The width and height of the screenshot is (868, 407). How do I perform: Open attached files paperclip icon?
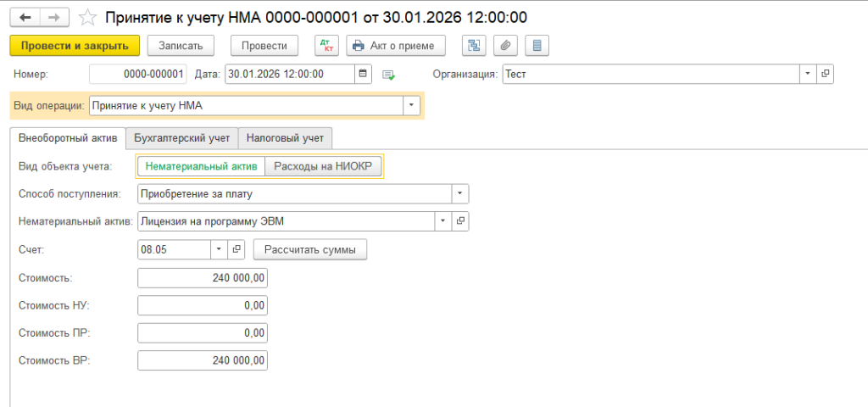point(505,46)
